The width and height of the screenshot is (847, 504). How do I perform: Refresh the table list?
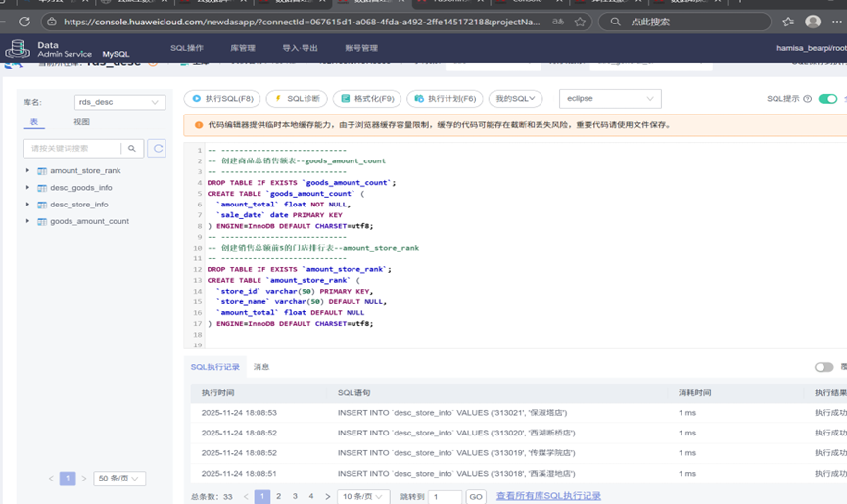[158, 149]
